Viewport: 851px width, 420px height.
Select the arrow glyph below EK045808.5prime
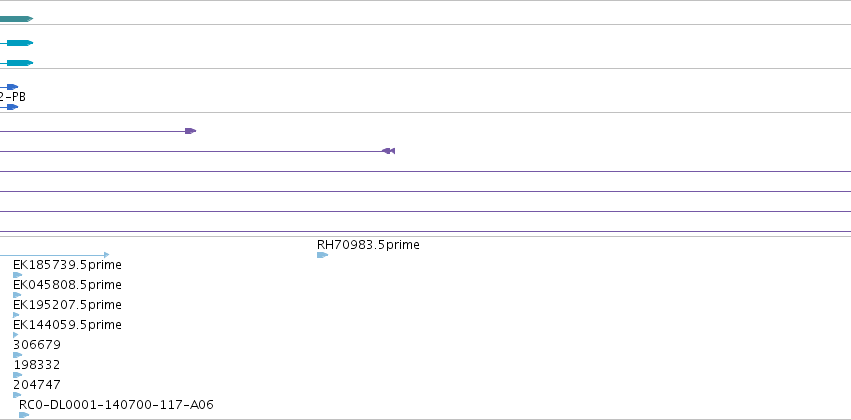pos(17,295)
